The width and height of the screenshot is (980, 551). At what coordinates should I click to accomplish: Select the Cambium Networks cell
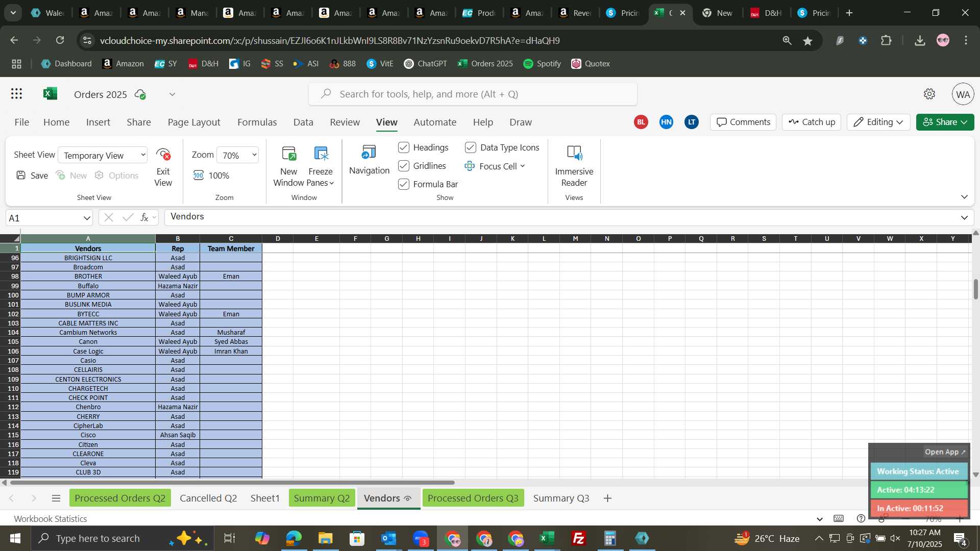tap(88, 333)
